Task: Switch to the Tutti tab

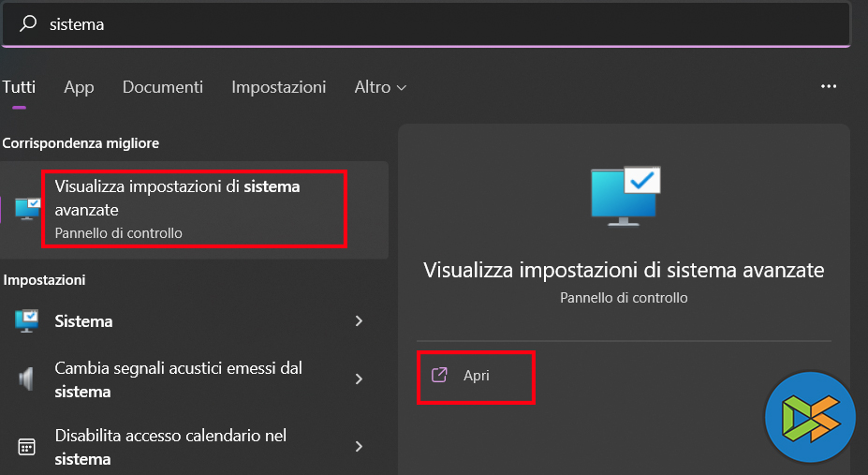Action: tap(19, 87)
